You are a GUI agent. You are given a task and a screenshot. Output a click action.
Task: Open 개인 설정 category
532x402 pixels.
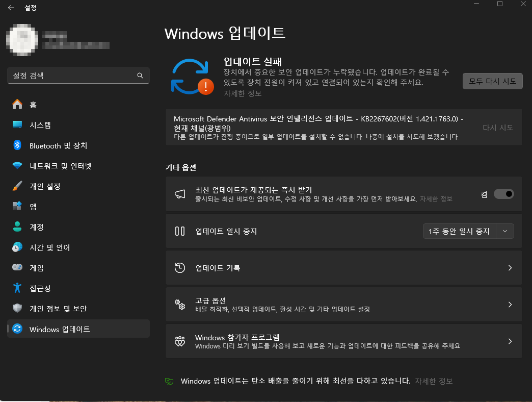(78, 186)
